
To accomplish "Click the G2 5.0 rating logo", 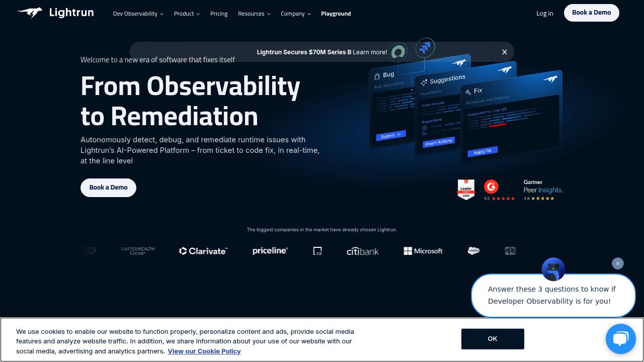I will (x=491, y=187).
